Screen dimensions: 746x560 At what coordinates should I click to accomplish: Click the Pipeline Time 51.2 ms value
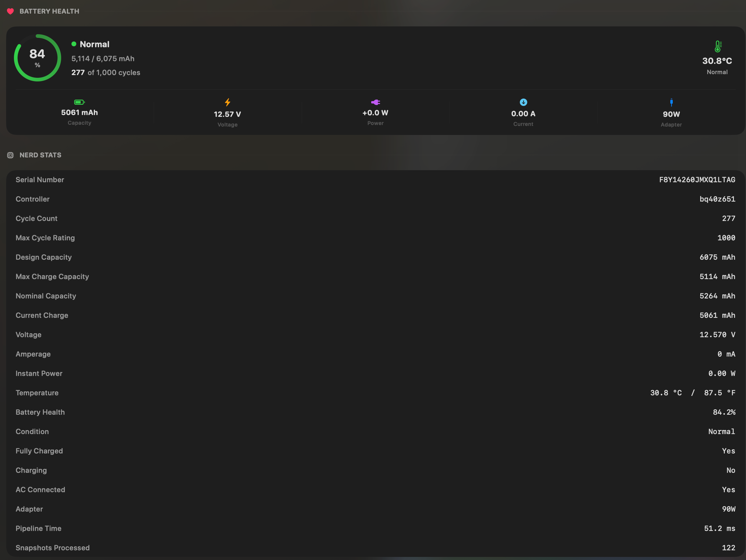719,528
